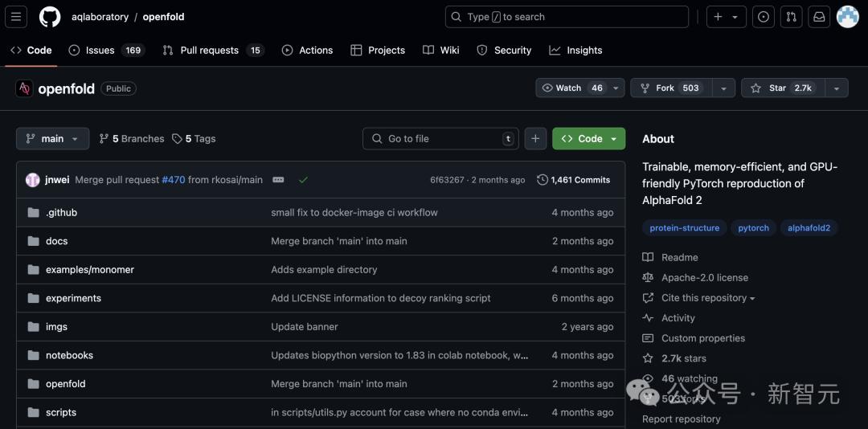This screenshot has width=868, height=429.
Task: Click the GitHub logo home icon
Action: click(50, 17)
